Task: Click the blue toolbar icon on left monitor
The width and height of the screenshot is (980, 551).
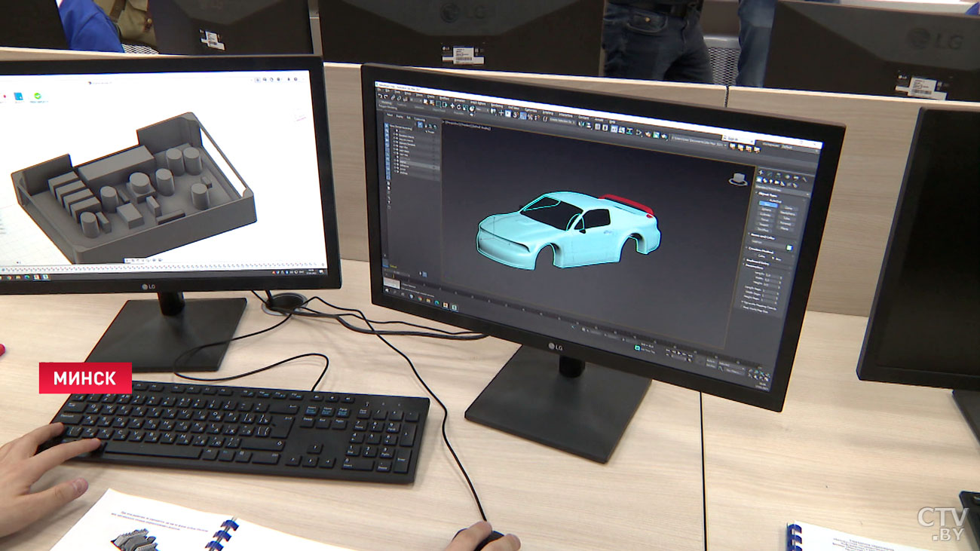Action: click(19, 96)
